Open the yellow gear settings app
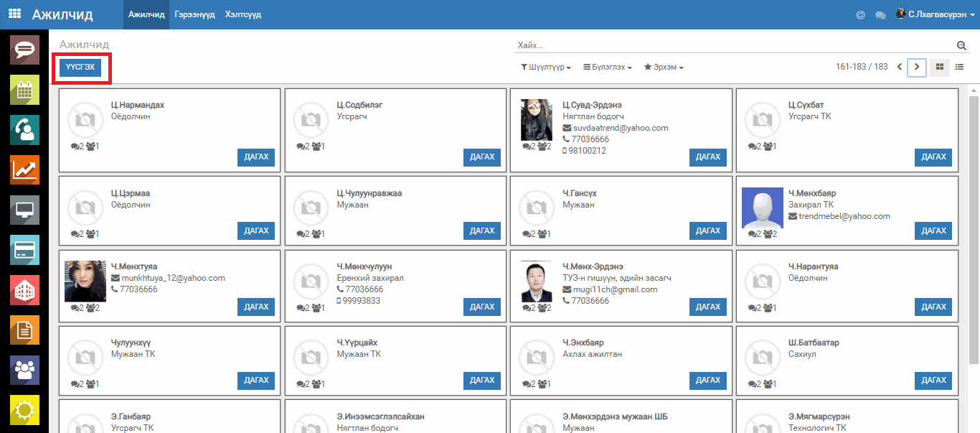Image resolution: width=980 pixels, height=433 pixels. (x=24, y=410)
